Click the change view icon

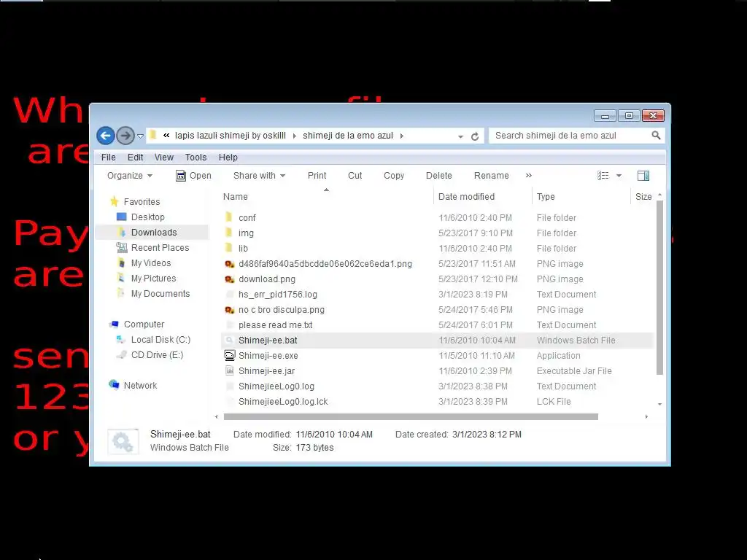click(603, 176)
